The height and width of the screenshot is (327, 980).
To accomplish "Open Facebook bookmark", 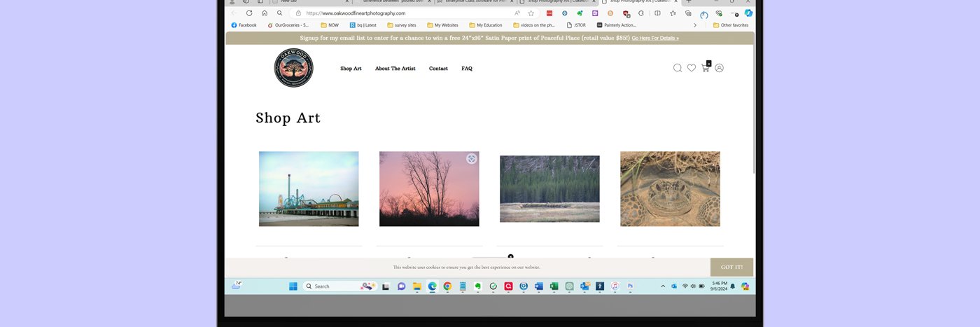I will [x=244, y=25].
